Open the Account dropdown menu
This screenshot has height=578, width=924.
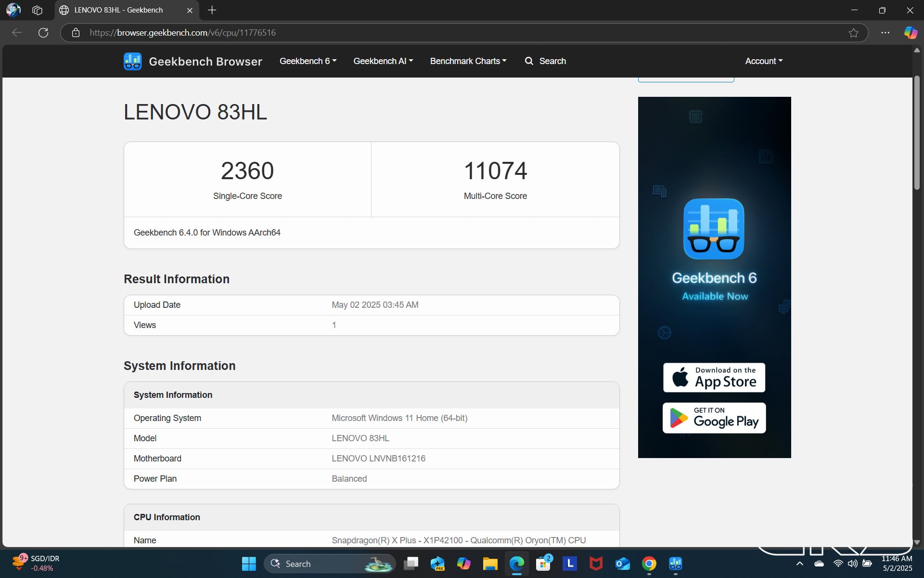click(x=764, y=61)
